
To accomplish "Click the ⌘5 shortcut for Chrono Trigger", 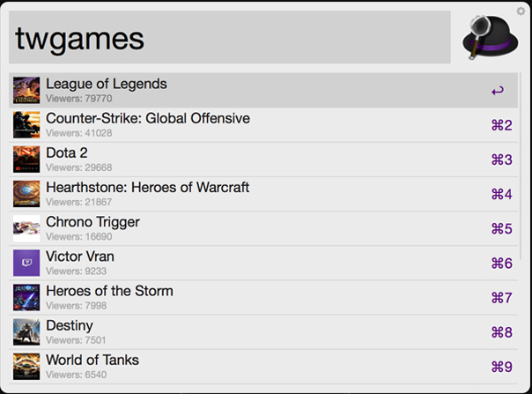I will tap(501, 229).
